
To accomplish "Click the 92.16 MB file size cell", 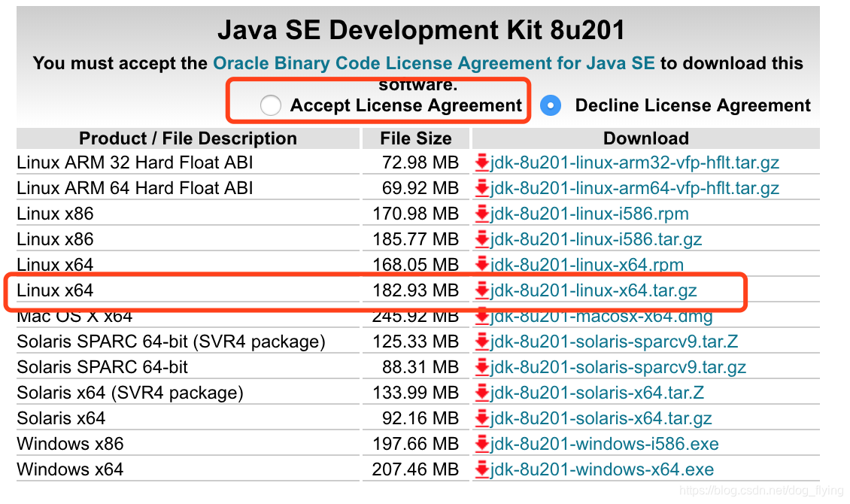I will click(x=420, y=418).
